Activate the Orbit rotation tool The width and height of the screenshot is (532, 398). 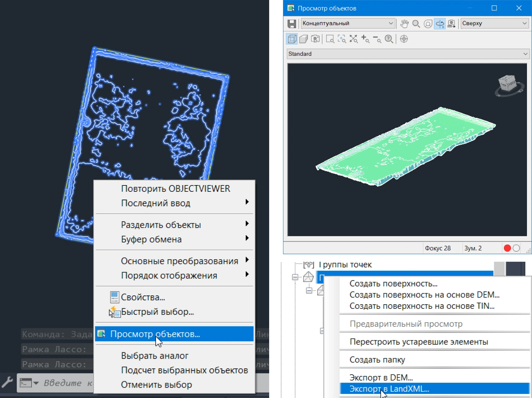tap(440, 24)
